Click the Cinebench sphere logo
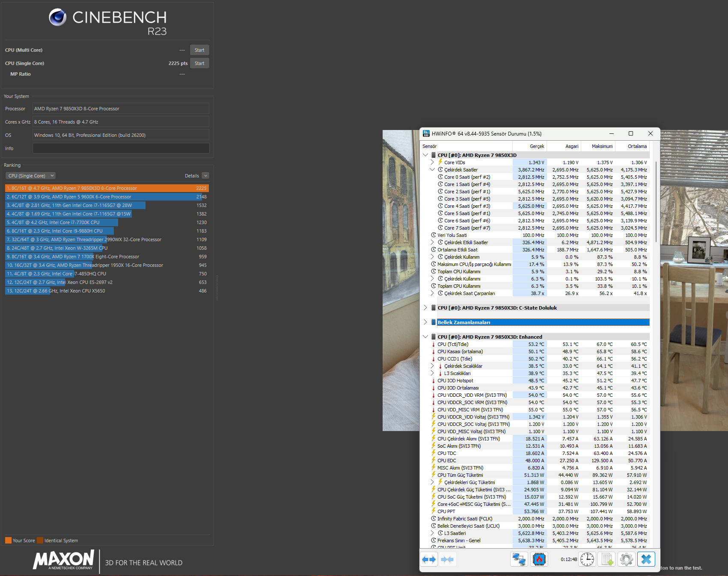 pos(58,18)
